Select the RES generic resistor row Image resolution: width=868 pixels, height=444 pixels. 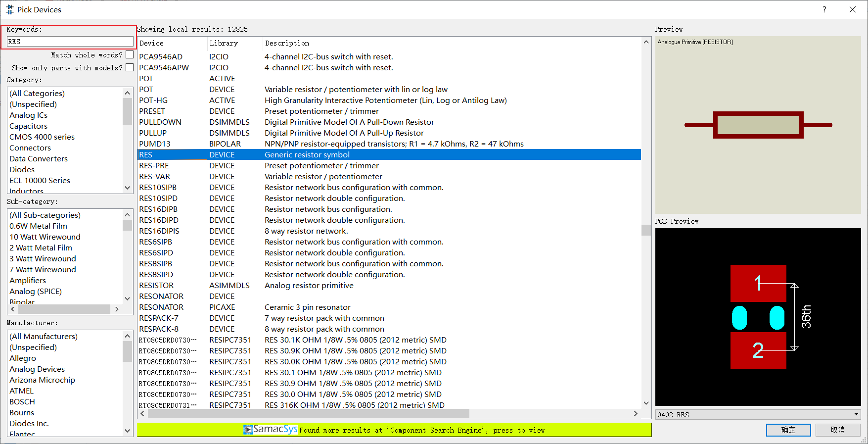click(x=389, y=154)
